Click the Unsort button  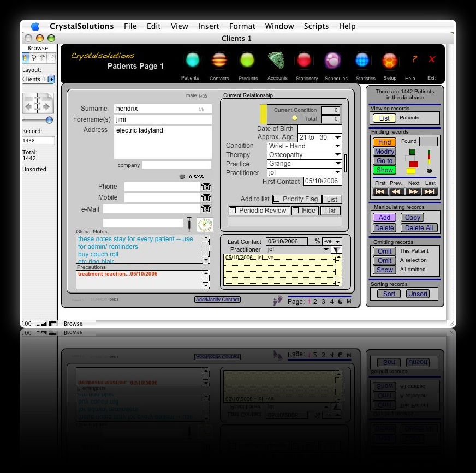coord(418,294)
